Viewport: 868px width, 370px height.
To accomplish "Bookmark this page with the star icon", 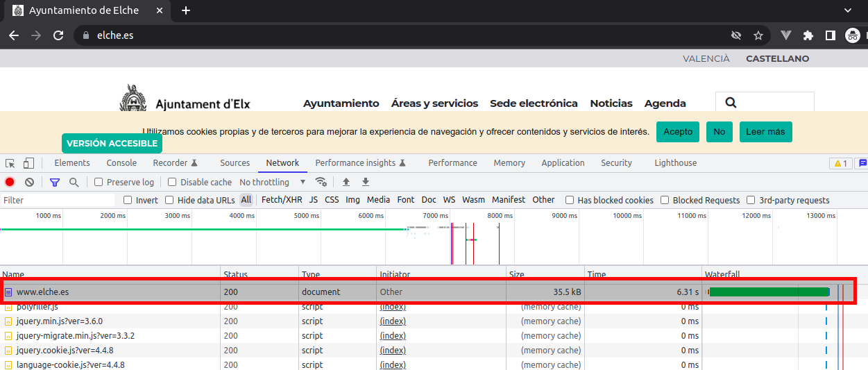I will click(x=758, y=35).
